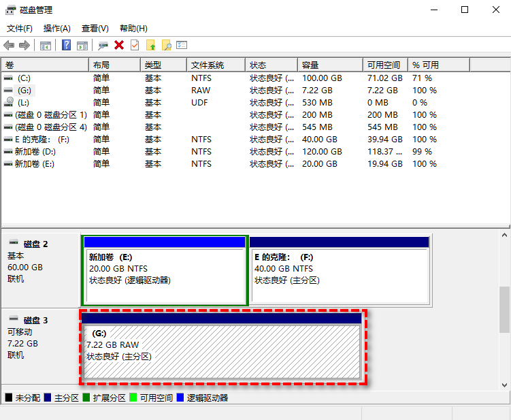Open the 查看(V) menu

(95, 29)
